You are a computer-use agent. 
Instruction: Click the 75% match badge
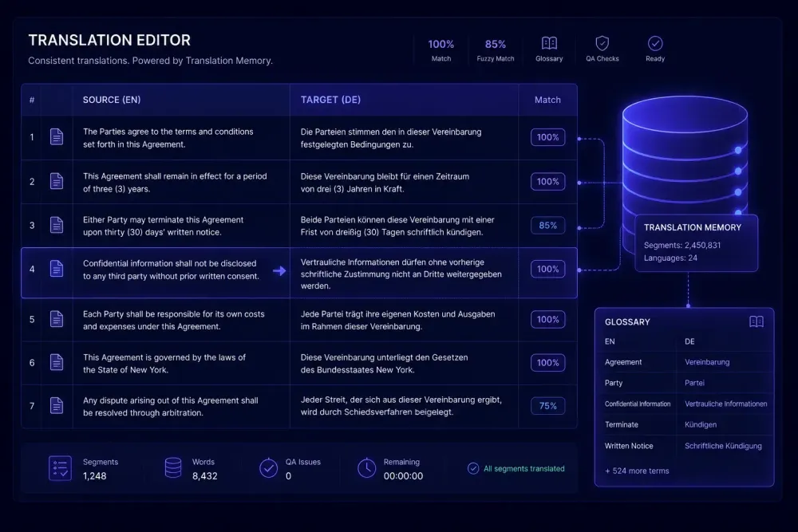pos(547,406)
